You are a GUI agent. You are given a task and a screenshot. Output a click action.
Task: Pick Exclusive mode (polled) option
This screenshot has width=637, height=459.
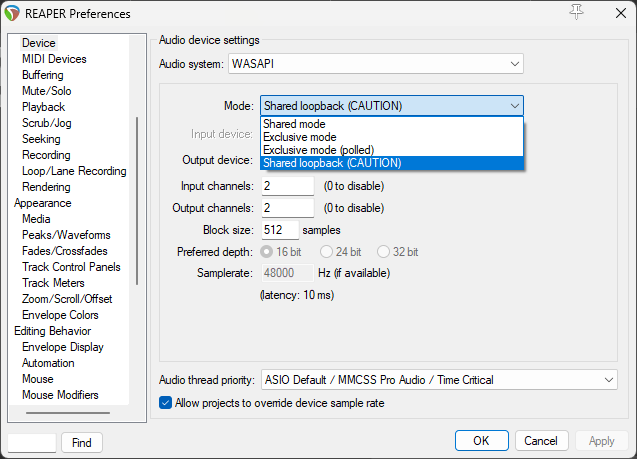(x=316, y=150)
